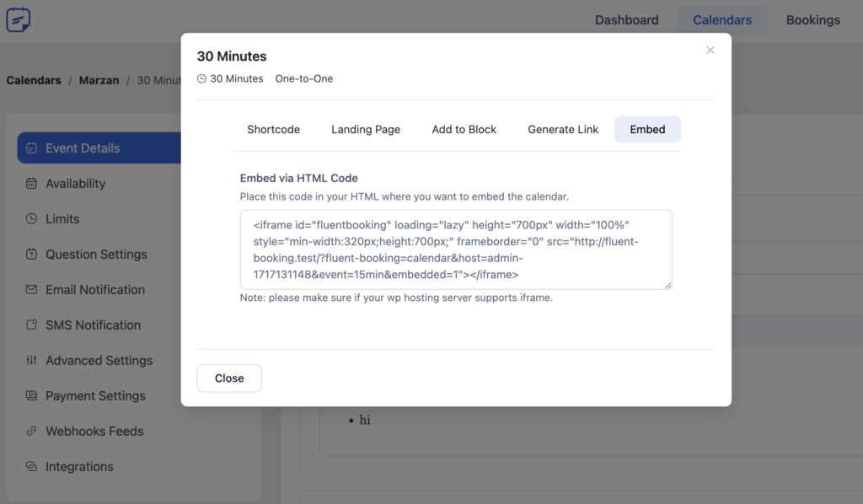Screen dimensions: 863x504
Task: Click the Question Settings icon
Action: [x=31, y=255]
